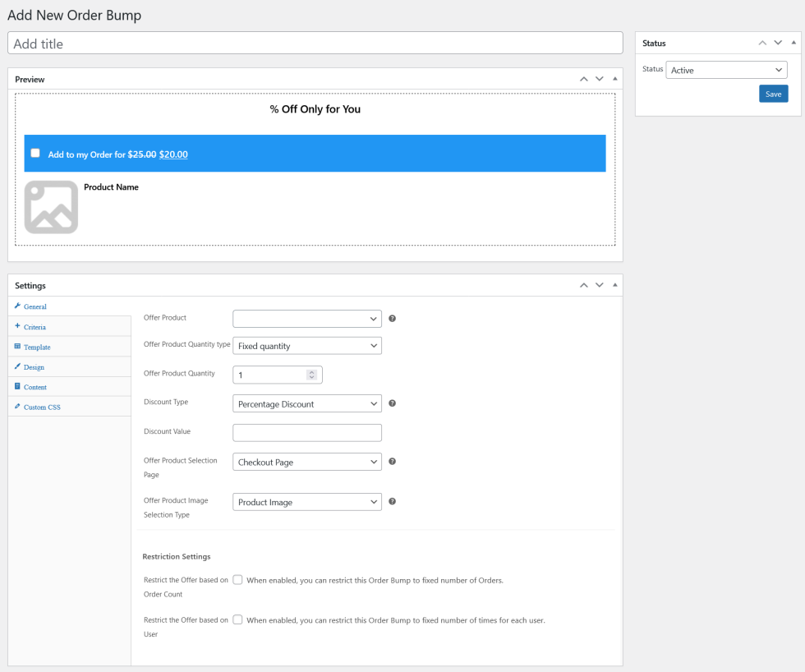Collapse the Status panel using triangle toggle
The width and height of the screenshot is (805, 672).
click(x=793, y=43)
